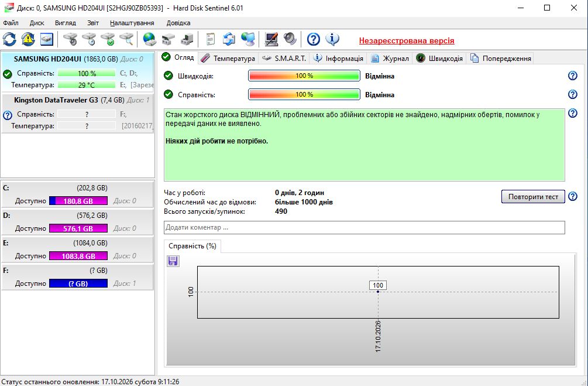The image size is (588, 386).
Task: Open the Звіт menu
Action: (93, 23)
